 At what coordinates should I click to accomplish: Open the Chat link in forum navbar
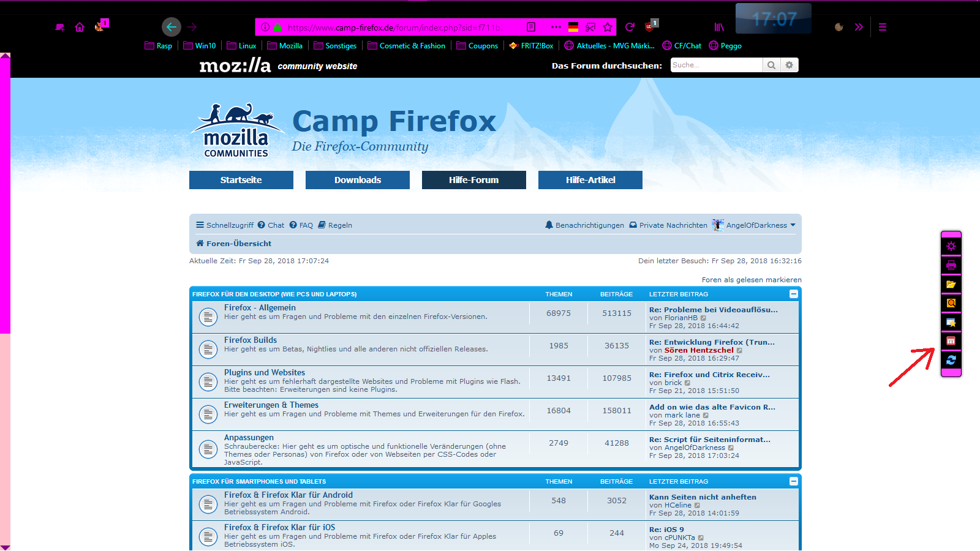271,225
